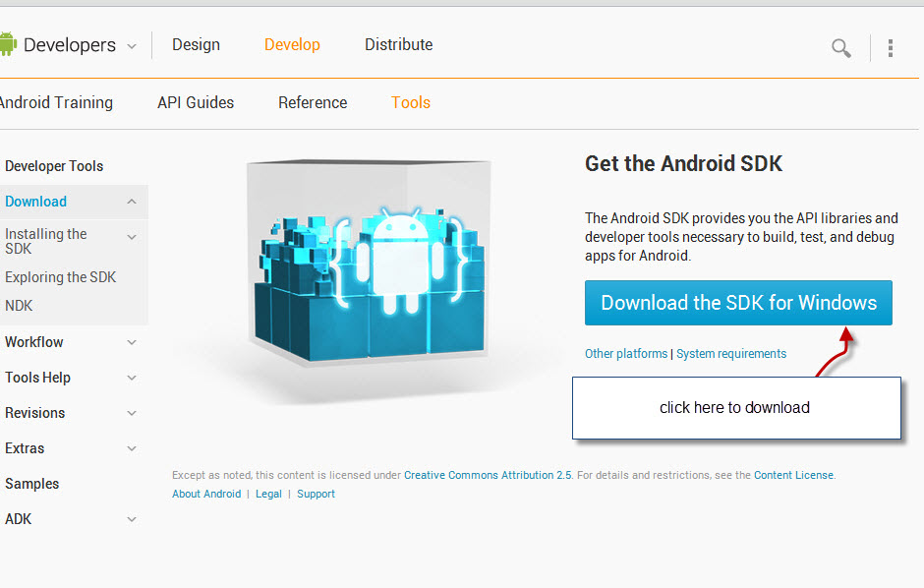The width and height of the screenshot is (924, 588).
Task: Open the Other platforms link
Action: click(626, 353)
